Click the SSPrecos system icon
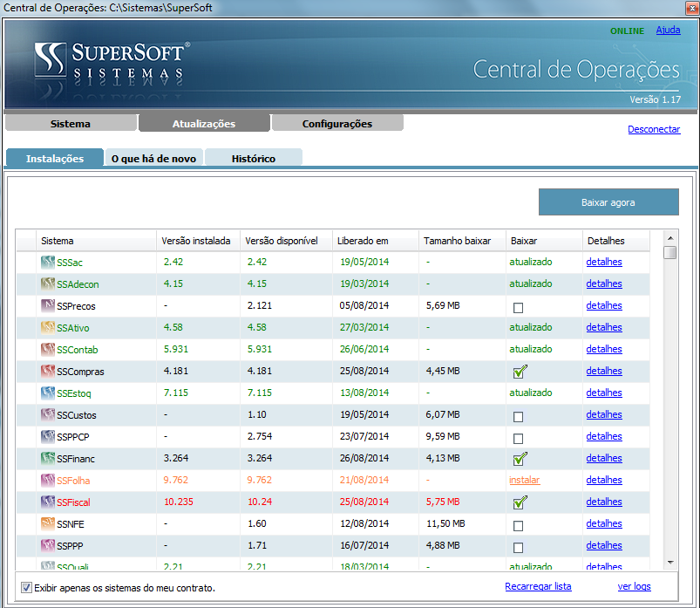This screenshot has width=700, height=608. [x=48, y=305]
